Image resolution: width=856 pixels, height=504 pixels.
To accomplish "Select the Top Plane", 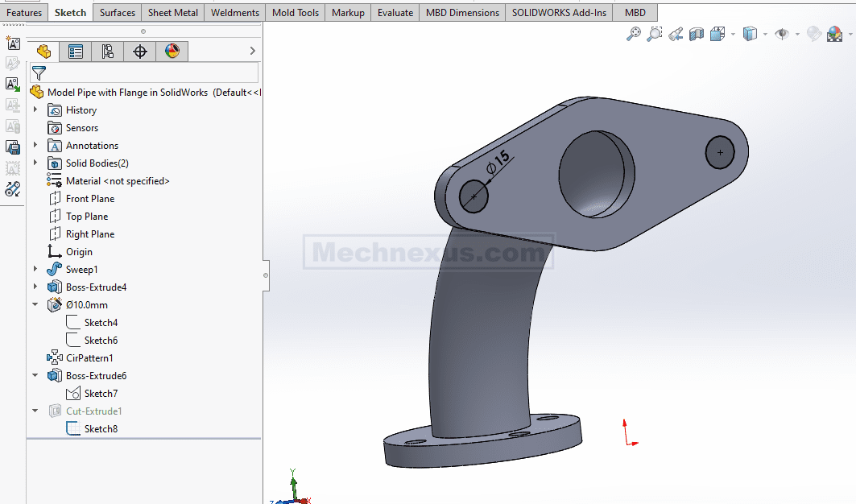I will (x=87, y=217).
